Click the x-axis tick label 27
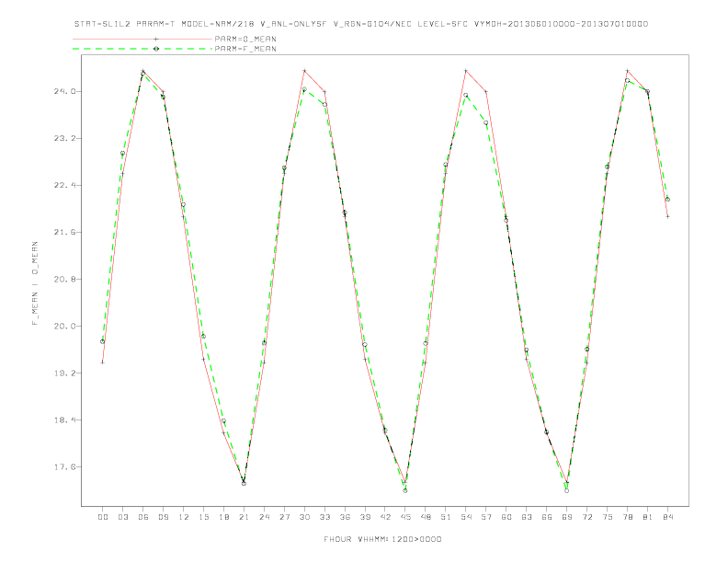 click(284, 517)
